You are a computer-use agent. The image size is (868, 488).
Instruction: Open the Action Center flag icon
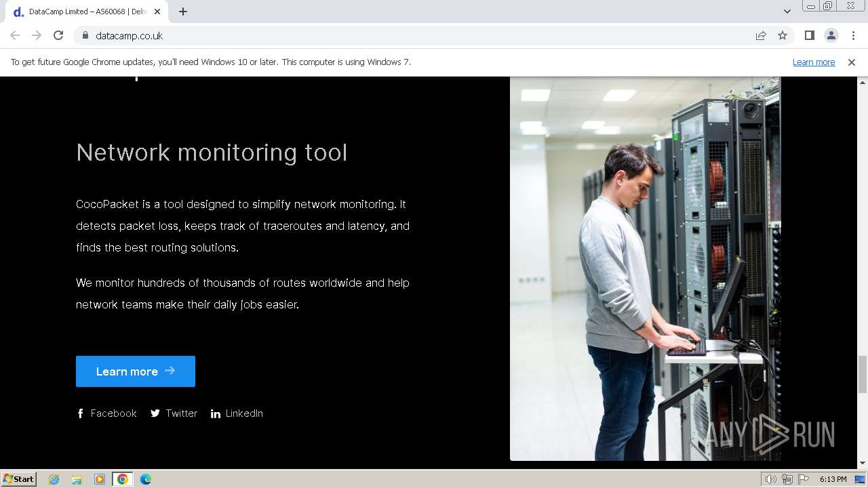click(802, 479)
